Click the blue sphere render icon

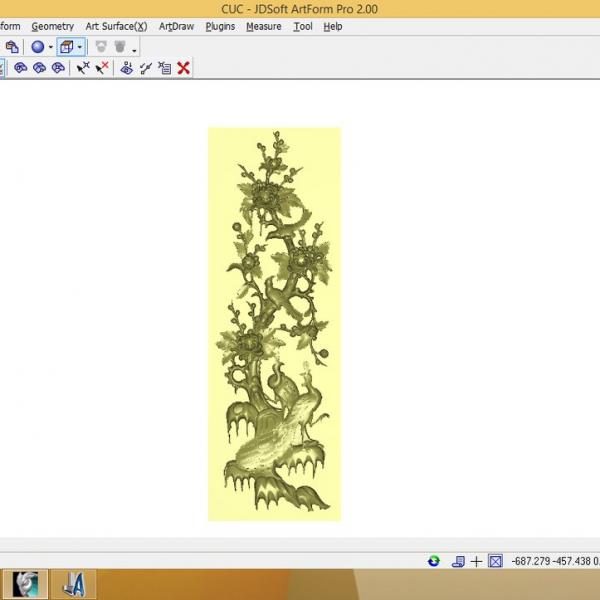coord(37,46)
